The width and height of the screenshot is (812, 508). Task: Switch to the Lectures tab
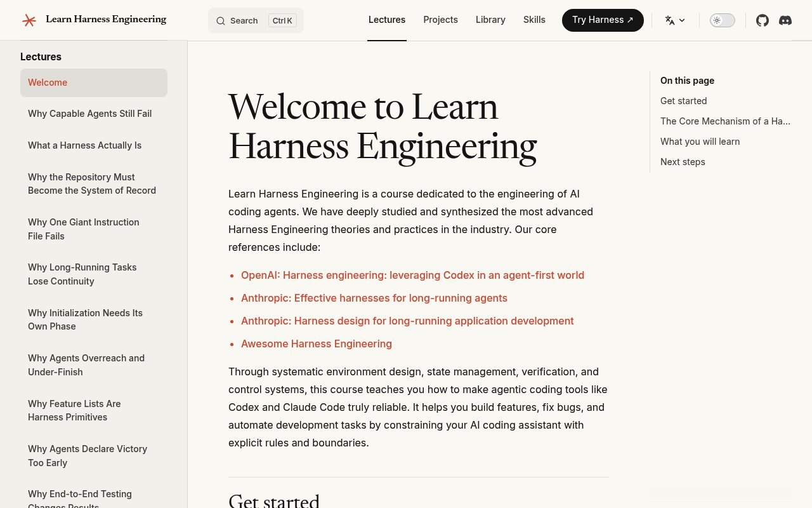click(387, 20)
